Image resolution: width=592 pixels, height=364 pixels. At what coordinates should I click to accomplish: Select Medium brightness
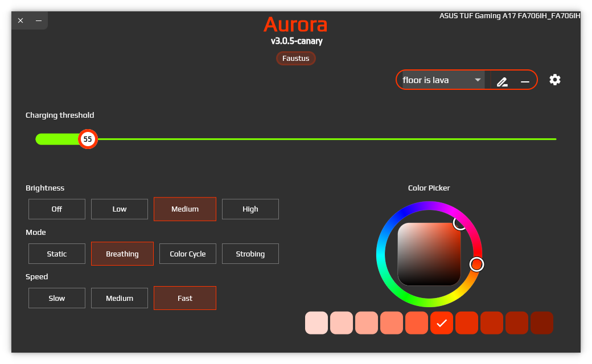185,209
